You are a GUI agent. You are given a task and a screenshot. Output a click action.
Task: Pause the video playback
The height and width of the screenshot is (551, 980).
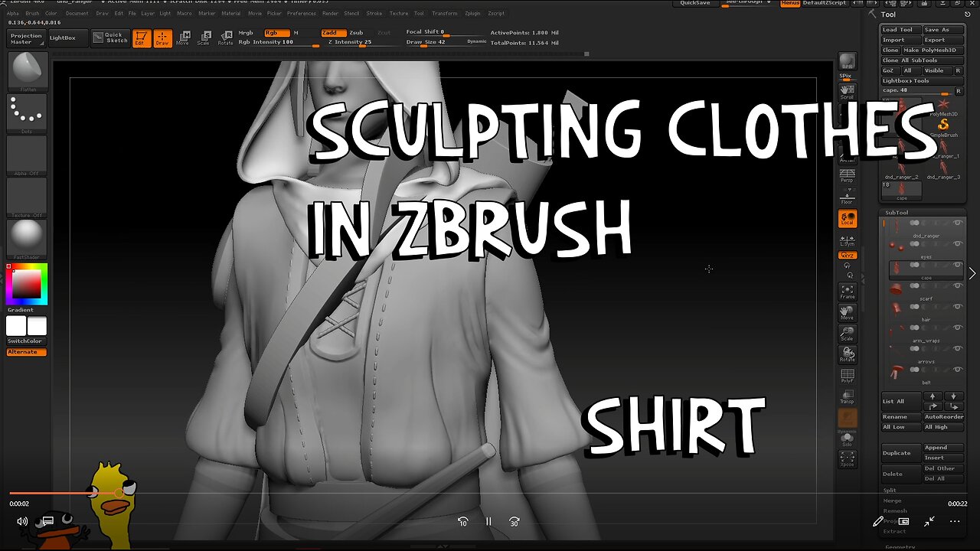[x=488, y=521]
